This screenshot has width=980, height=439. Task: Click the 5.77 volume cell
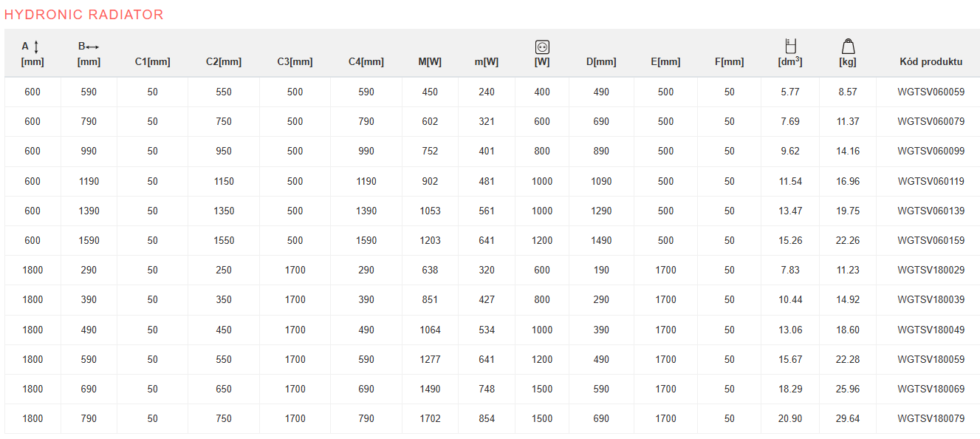(790, 92)
